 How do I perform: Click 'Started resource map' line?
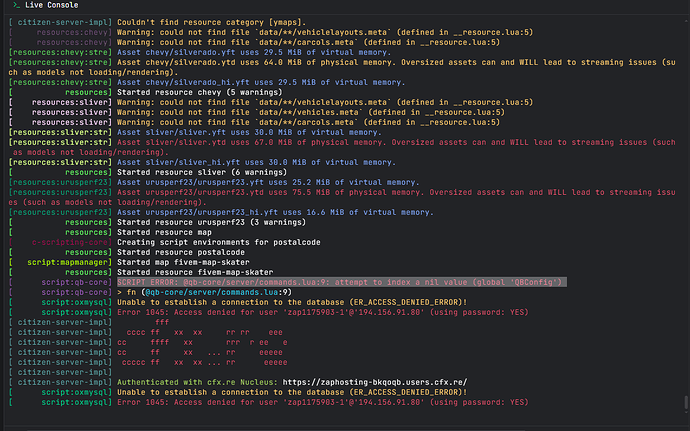coord(164,232)
